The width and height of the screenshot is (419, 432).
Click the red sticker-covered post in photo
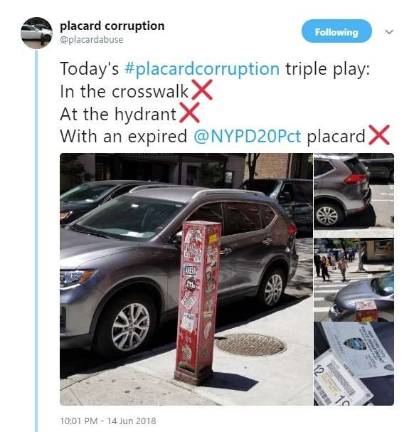coord(198,303)
